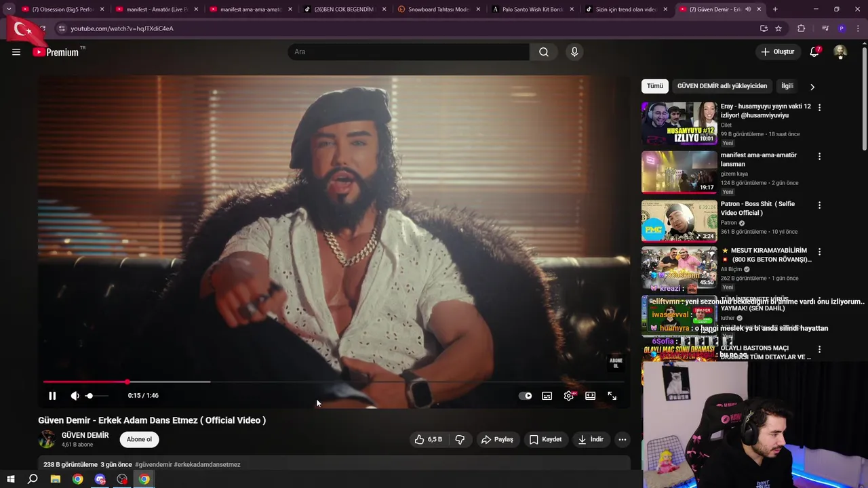Toggle subtitles captions button

tap(547, 396)
